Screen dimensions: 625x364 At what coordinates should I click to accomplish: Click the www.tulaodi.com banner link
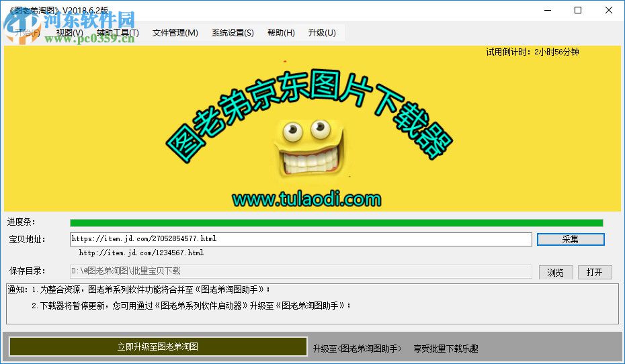click(306, 199)
